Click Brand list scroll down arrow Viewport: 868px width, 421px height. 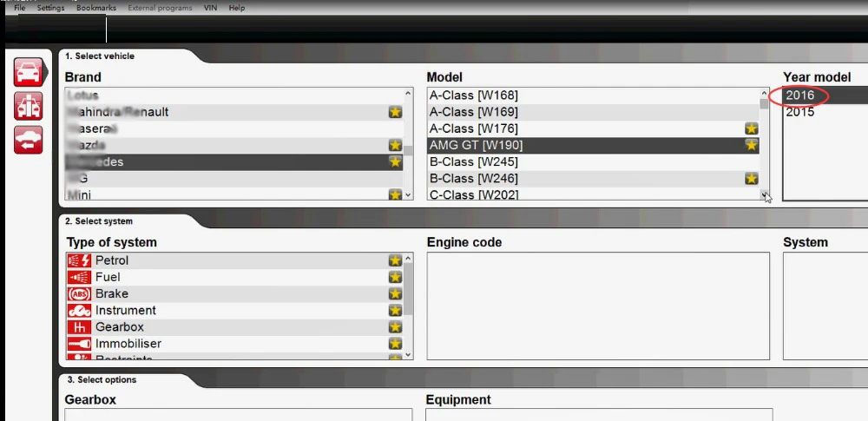[409, 195]
